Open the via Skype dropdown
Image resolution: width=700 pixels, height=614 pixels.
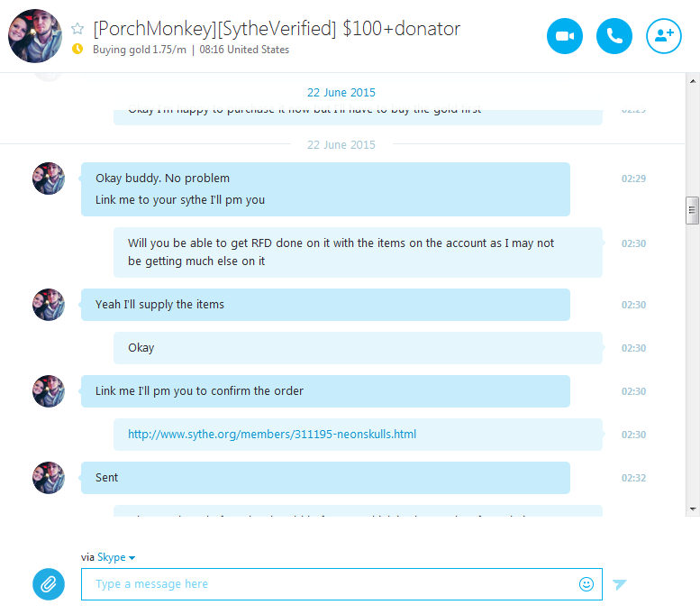click(x=108, y=557)
